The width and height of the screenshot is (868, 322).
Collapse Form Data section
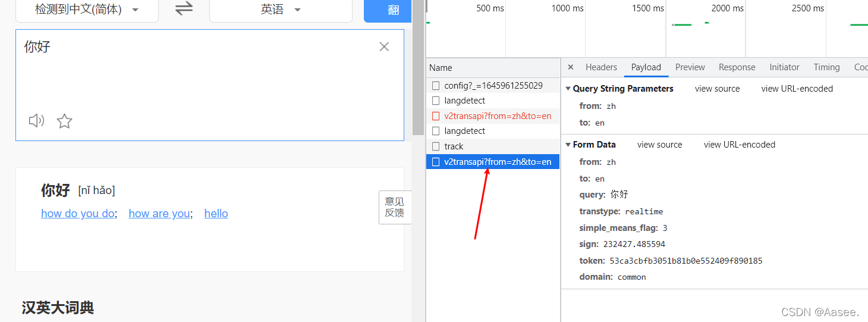click(x=568, y=145)
